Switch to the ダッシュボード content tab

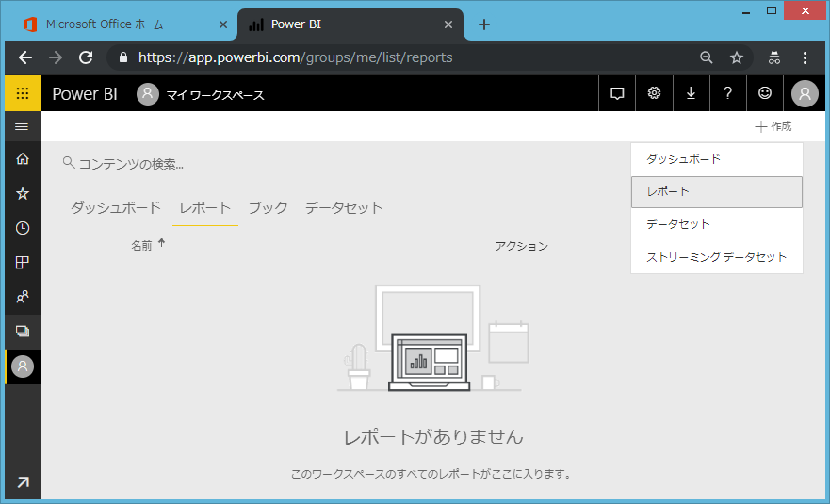click(115, 207)
